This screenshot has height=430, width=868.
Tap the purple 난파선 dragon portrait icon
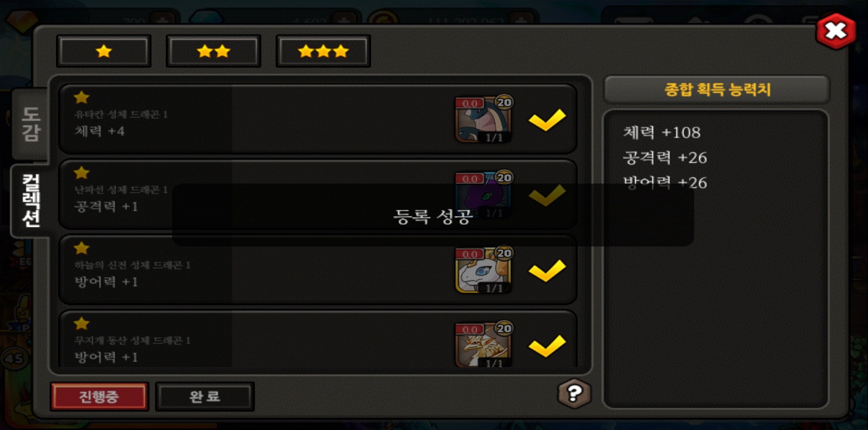pos(484,194)
